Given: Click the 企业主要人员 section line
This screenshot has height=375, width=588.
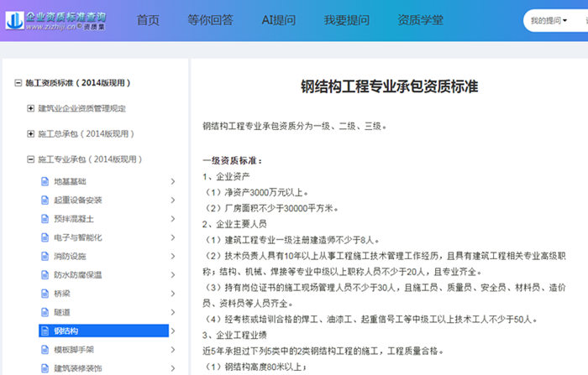Looking at the screenshot, I should pyautogui.click(x=234, y=224).
